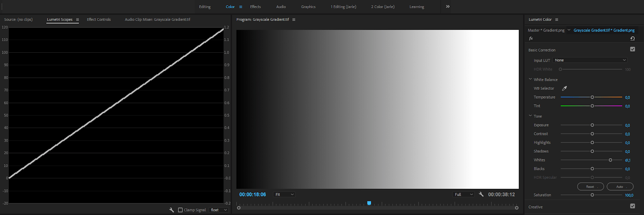
Task: Click the right zoom scroll bar handle
Action: pos(516,208)
